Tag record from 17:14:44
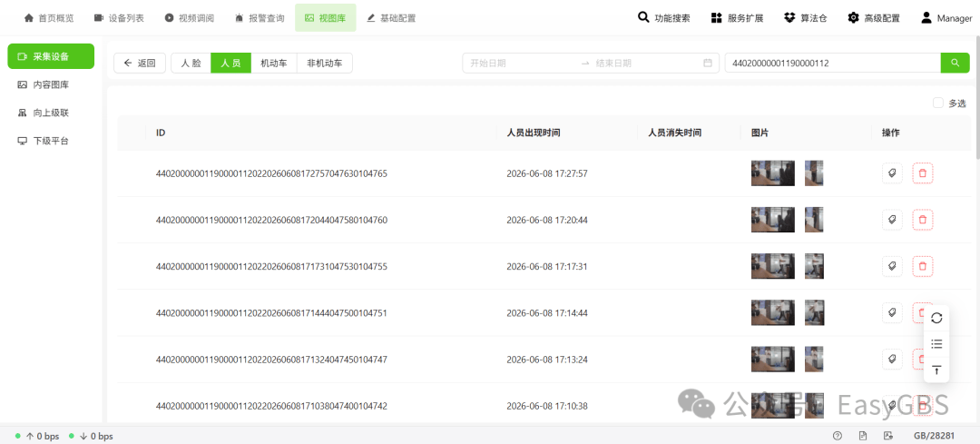Image resolution: width=980 pixels, height=444 pixels. [x=892, y=312]
